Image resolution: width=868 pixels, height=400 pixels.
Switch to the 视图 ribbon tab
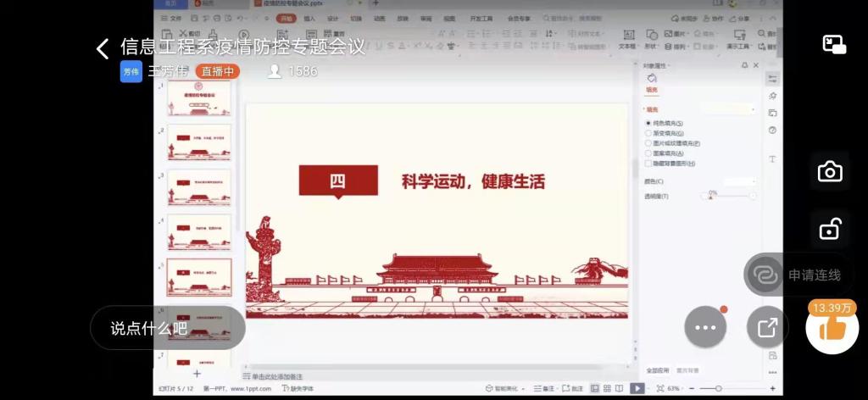tap(449, 19)
